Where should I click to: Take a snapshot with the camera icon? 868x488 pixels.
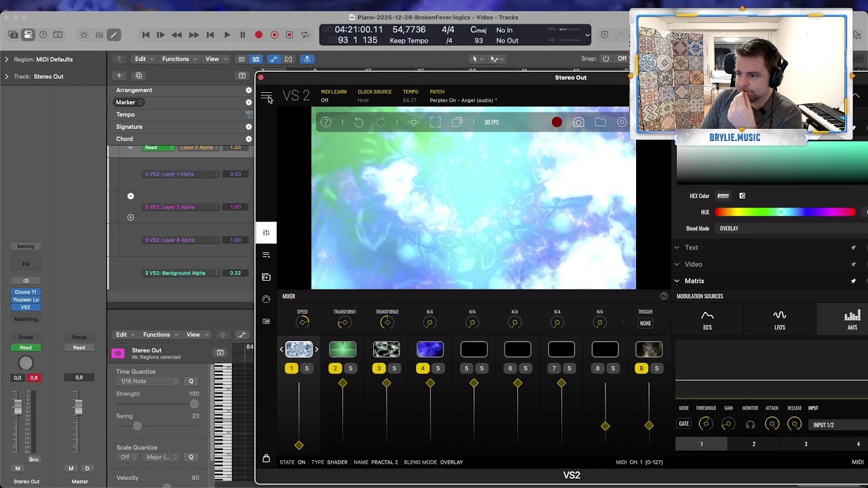coord(578,122)
